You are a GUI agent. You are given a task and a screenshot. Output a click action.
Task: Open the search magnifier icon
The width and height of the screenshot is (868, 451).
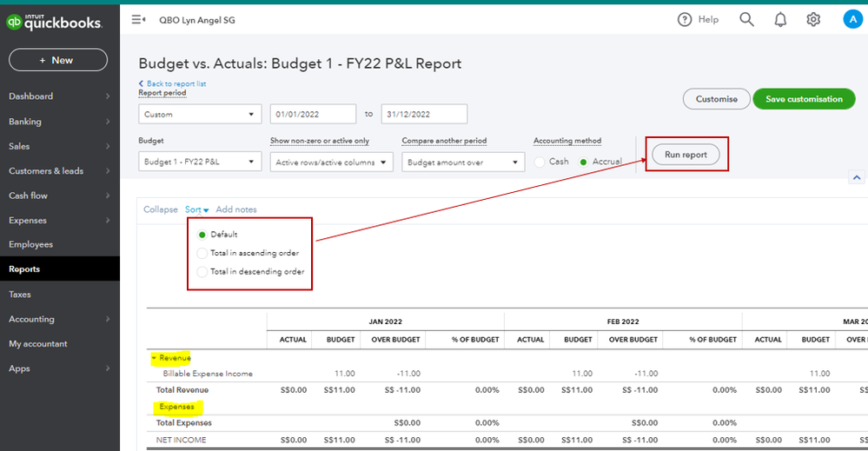(746, 20)
